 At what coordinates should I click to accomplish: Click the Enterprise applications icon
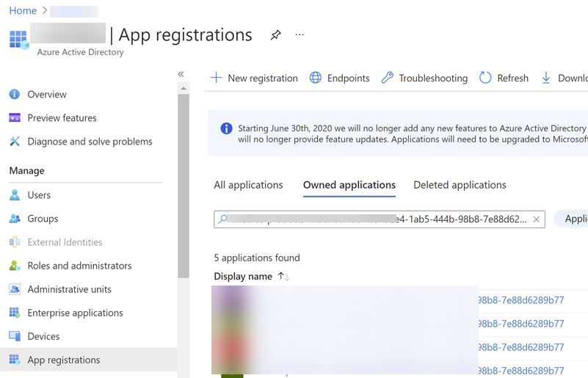click(x=15, y=313)
